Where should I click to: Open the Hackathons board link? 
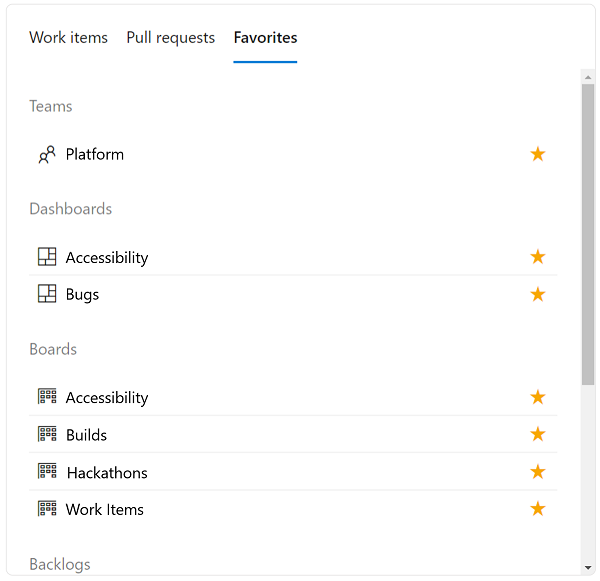coord(107,473)
